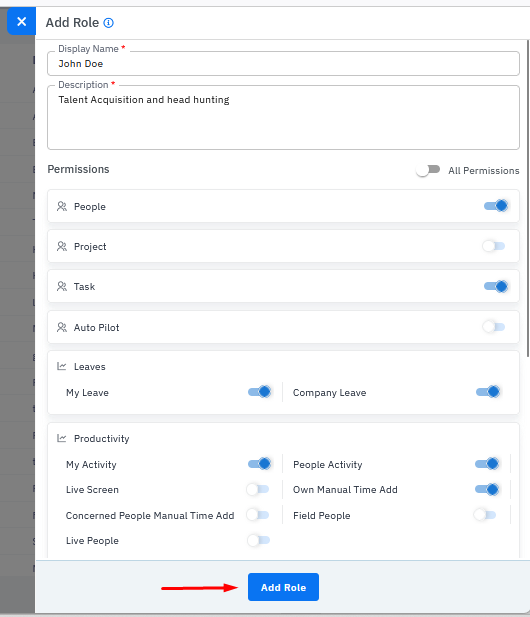Screen dimensions: 530x617
Task: Submit with the Add Role button
Action: click(283, 587)
